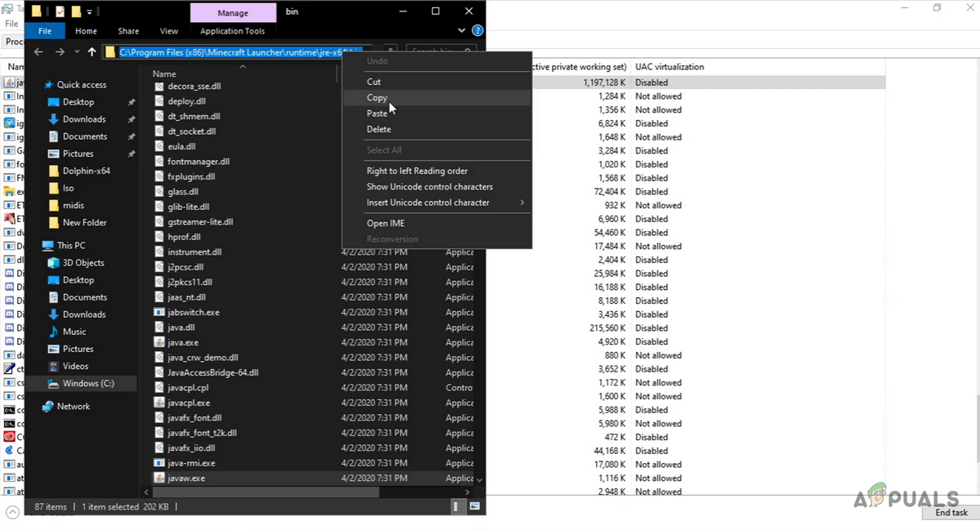Image resolution: width=980 pixels, height=530 pixels.
Task: Sort files by the Name column header
Action: 164,73
